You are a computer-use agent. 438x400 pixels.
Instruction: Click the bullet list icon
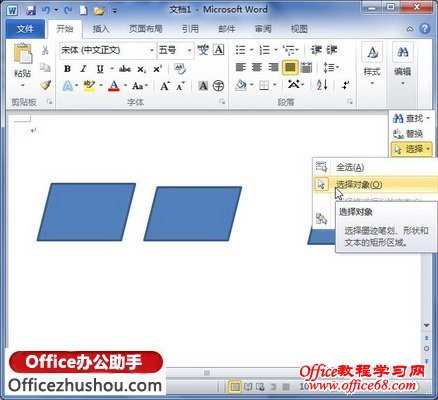click(x=241, y=50)
